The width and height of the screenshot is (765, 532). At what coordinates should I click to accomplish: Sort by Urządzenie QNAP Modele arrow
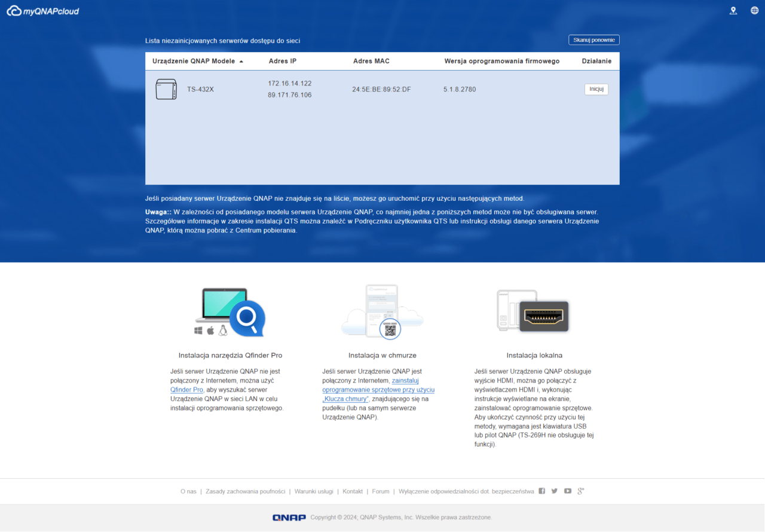[x=241, y=62]
